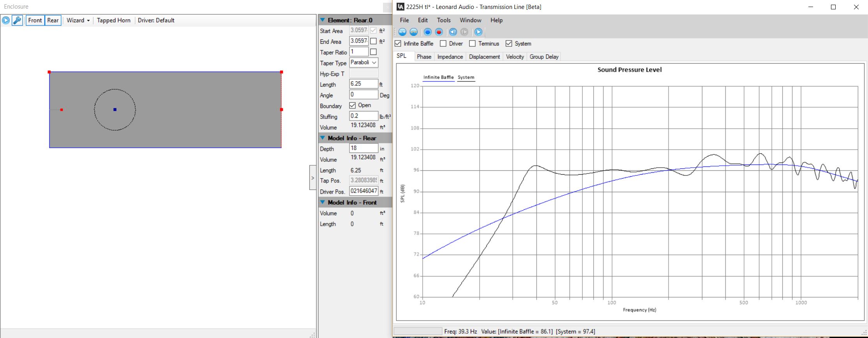Select the top-right red handle of the enclosure
Screen dimensions: 868x338
(x=282, y=72)
